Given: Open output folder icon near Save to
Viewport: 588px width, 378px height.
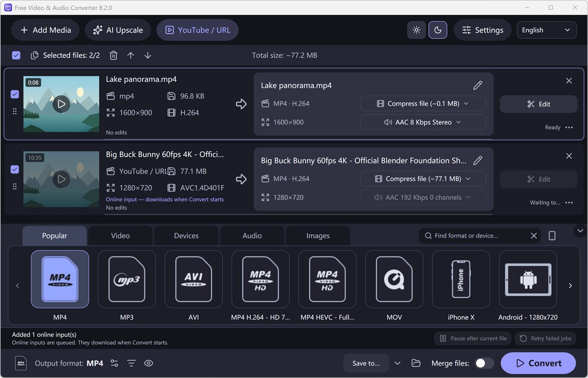Looking at the screenshot, I should click(x=416, y=363).
